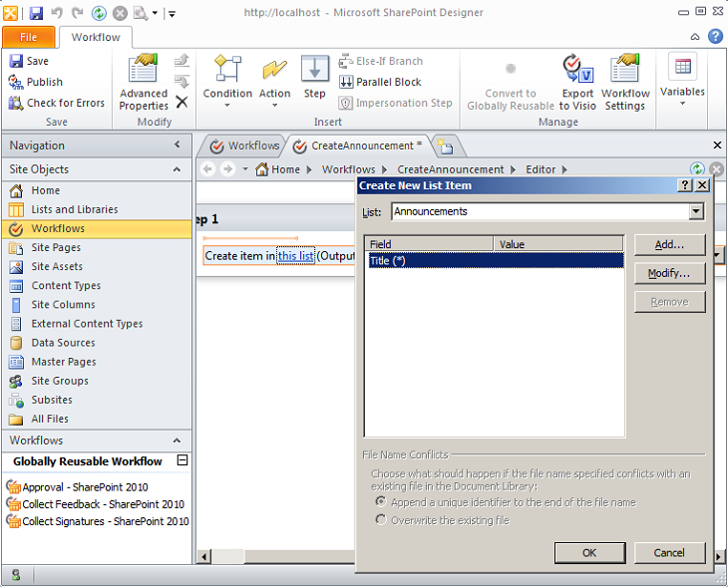Screen dimensions: 728x587
Task: Click Impersonation Step in the ribbon
Action: [395, 103]
